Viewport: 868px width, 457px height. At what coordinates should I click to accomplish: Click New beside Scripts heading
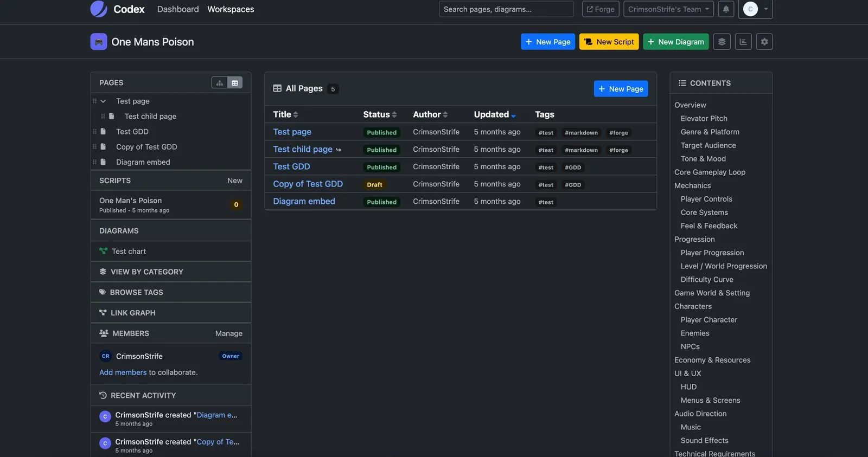(x=235, y=181)
